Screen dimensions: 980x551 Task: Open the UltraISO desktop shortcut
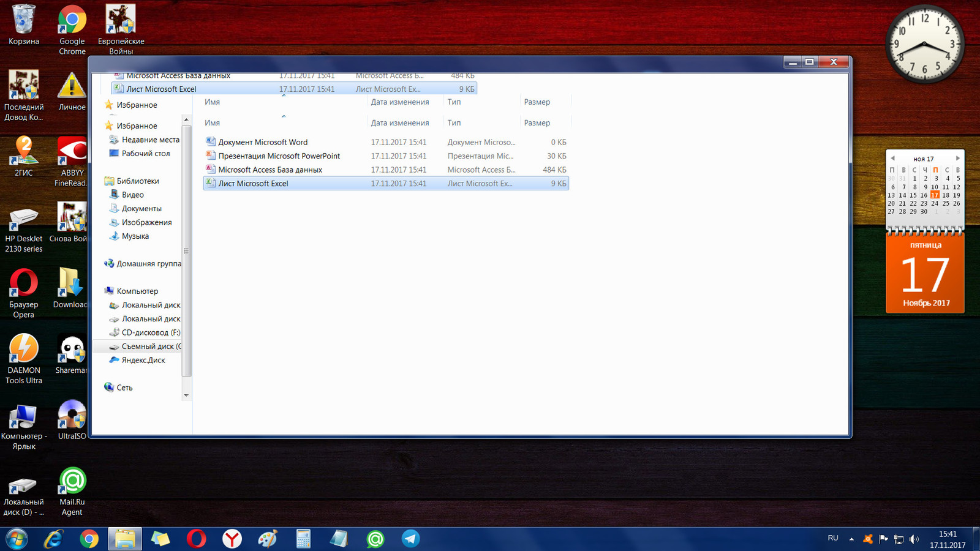click(x=72, y=419)
